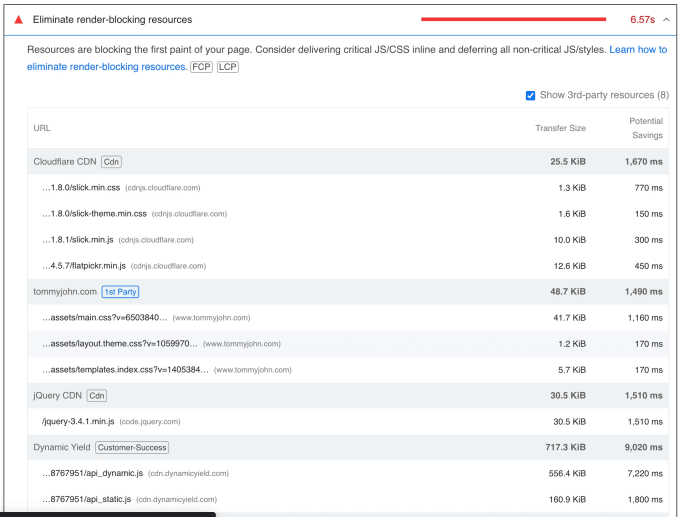Open the api_static.js resource link
Image resolution: width=680 pixels, height=517 pixels.
click(x=86, y=499)
